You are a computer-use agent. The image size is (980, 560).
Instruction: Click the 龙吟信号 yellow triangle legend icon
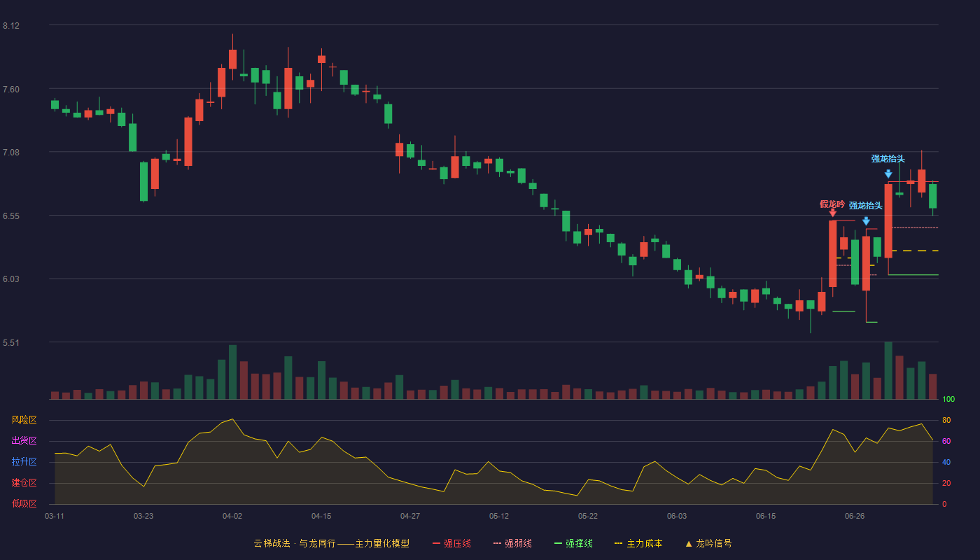(689, 544)
